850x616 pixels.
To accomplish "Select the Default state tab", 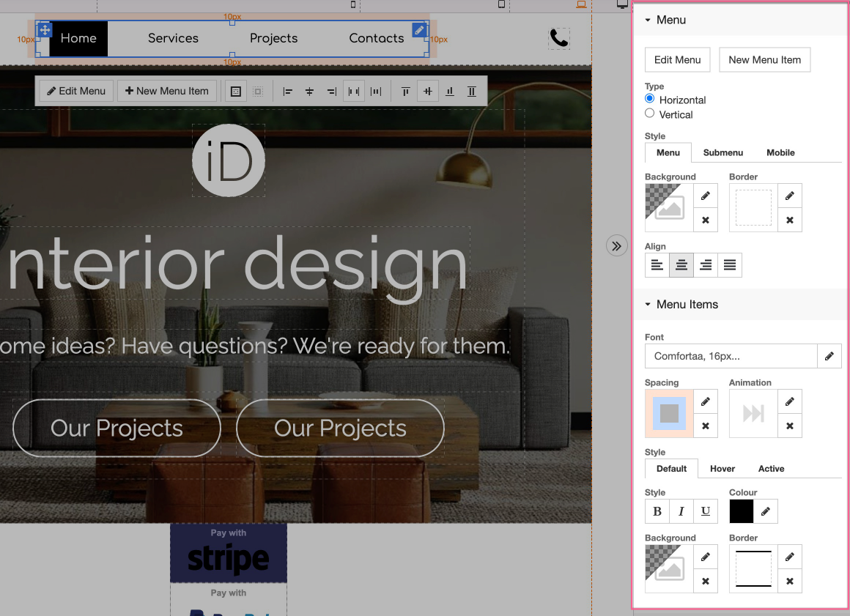I will coord(671,469).
